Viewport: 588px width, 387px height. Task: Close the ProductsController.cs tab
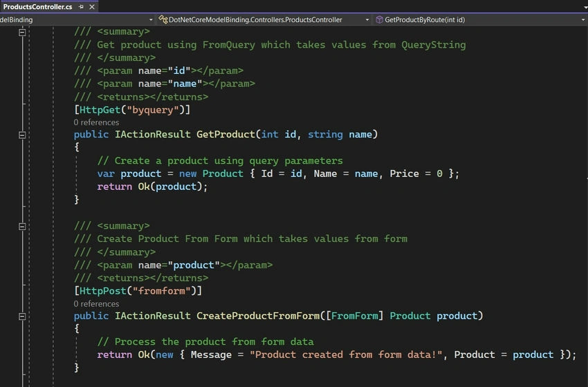92,7
